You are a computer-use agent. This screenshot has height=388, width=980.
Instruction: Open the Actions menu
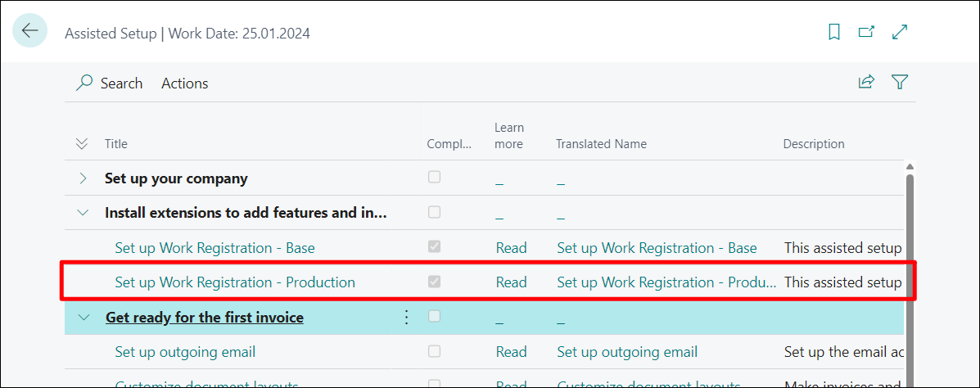(x=184, y=83)
